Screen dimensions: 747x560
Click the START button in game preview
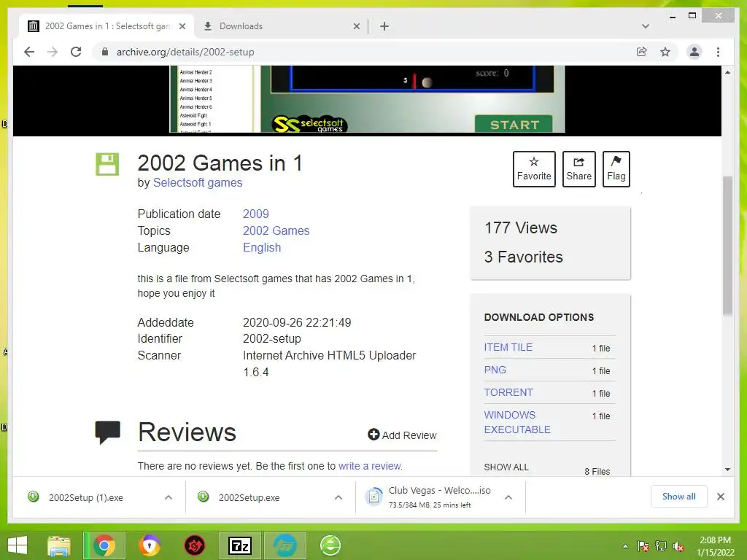pos(514,124)
